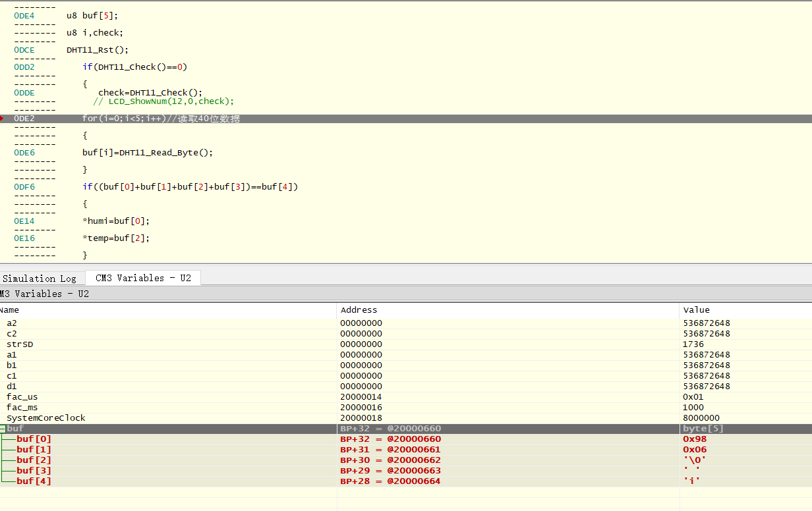Click the u8 i,check; declaration line
This screenshot has width=812, height=511.
pyautogui.click(x=95, y=33)
